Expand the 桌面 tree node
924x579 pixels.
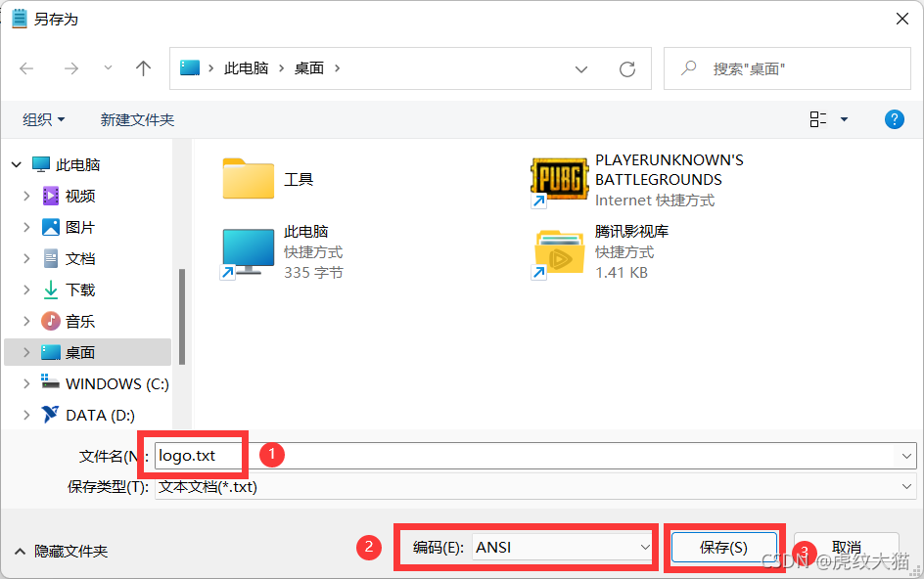(x=26, y=352)
